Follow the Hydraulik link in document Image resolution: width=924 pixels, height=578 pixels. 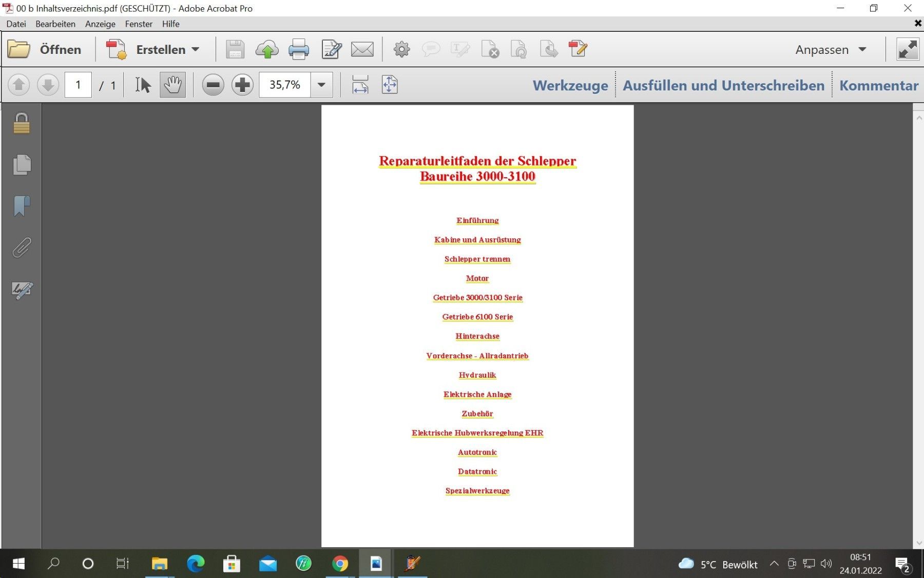(477, 375)
